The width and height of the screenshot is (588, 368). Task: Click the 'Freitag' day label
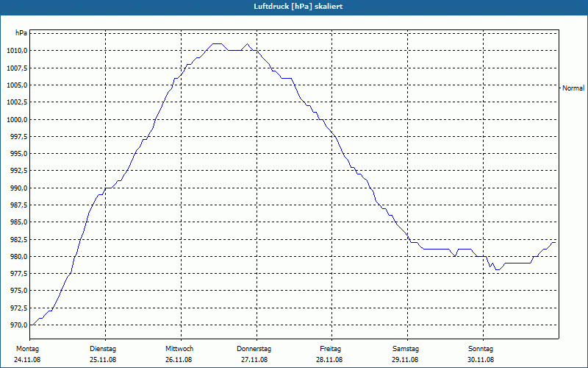(330, 349)
